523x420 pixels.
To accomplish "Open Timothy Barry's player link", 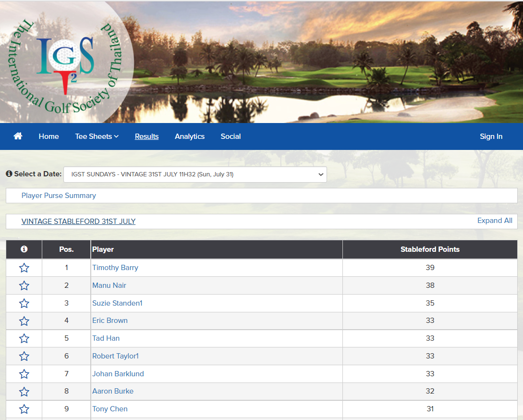I will (115, 267).
